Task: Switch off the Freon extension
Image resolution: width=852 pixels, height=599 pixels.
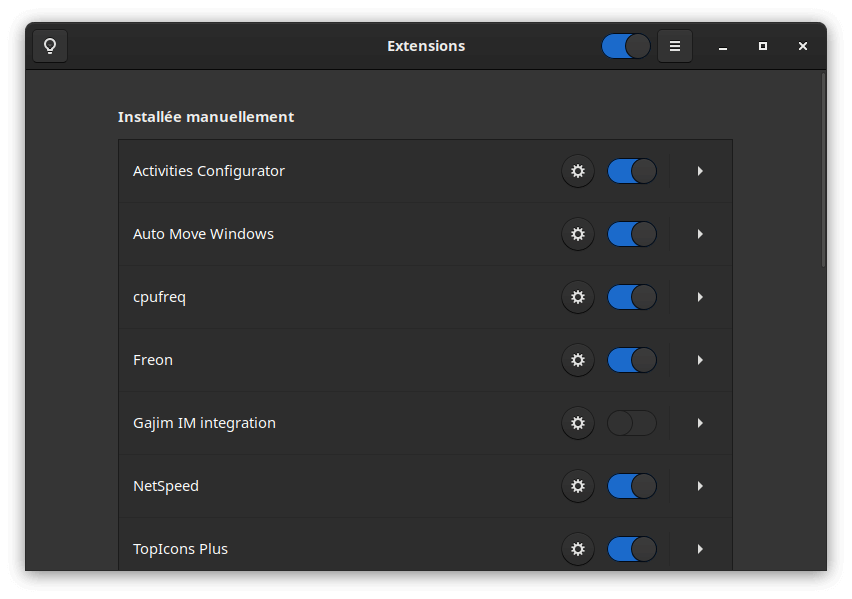Action: (632, 360)
